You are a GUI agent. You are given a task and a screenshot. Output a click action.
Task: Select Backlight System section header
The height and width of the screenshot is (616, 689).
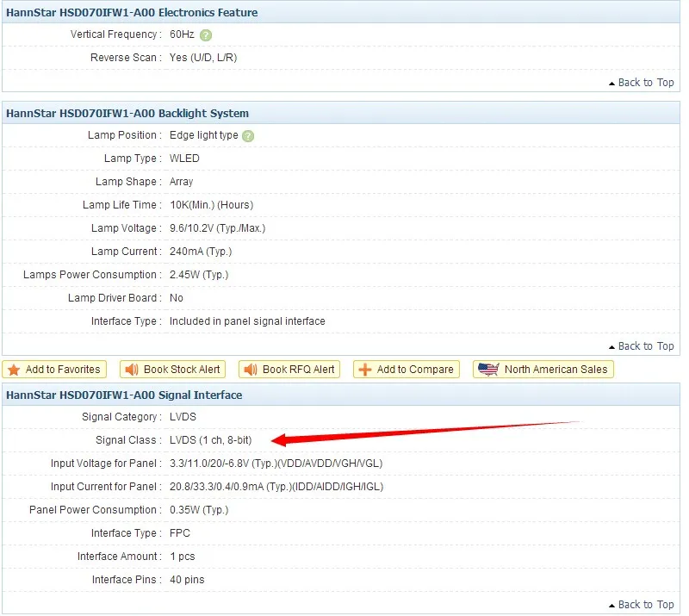pos(341,114)
